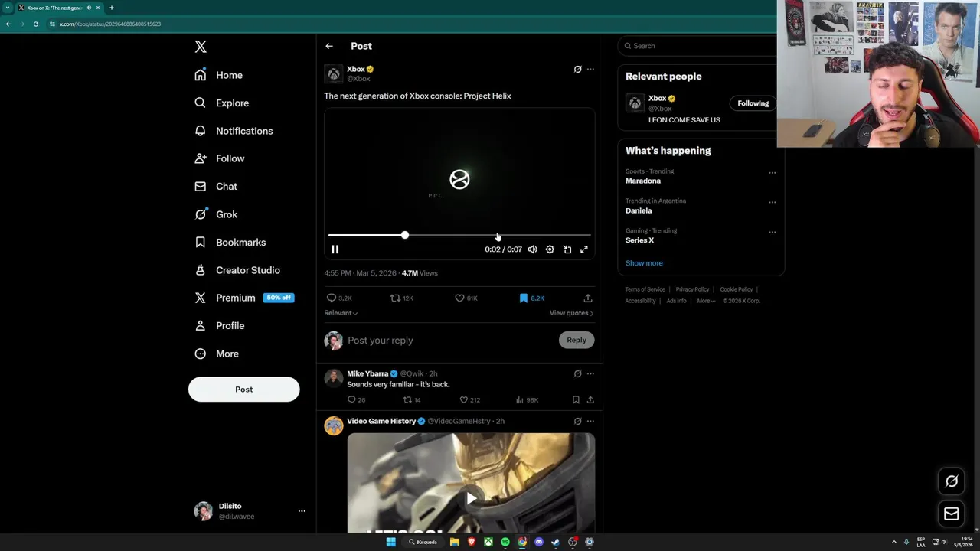This screenshot has width=980, height=551.
Task: Open Maradona trending topic
Action: [643, 181]
